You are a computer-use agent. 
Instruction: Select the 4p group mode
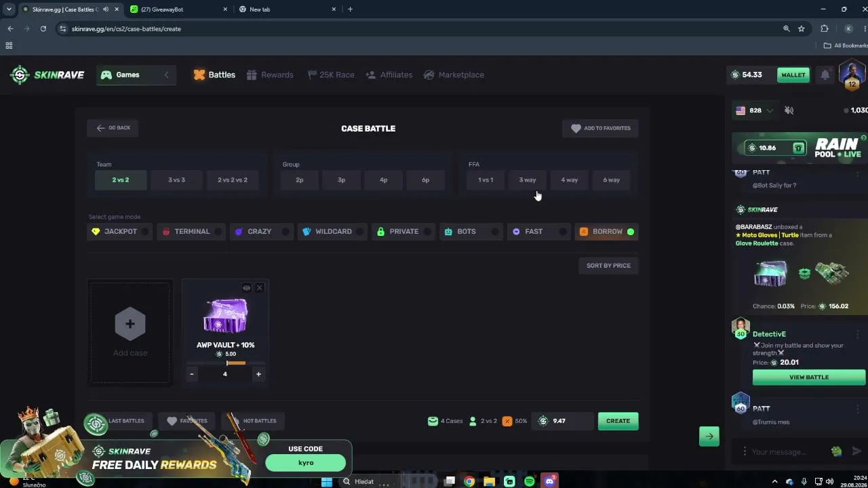[384, 180]
